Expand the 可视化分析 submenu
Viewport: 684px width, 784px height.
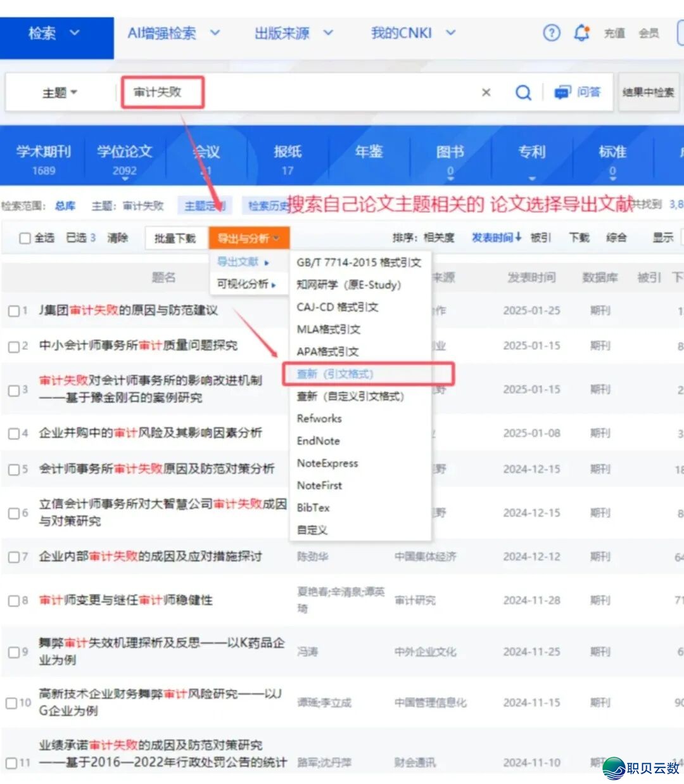point(245,285)
